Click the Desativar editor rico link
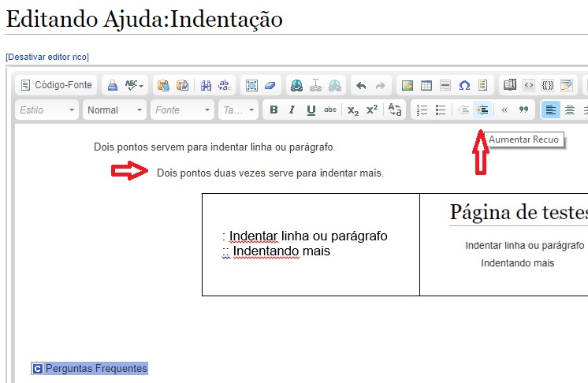Viewport: 588px width, 383px height. pos(47,57)
